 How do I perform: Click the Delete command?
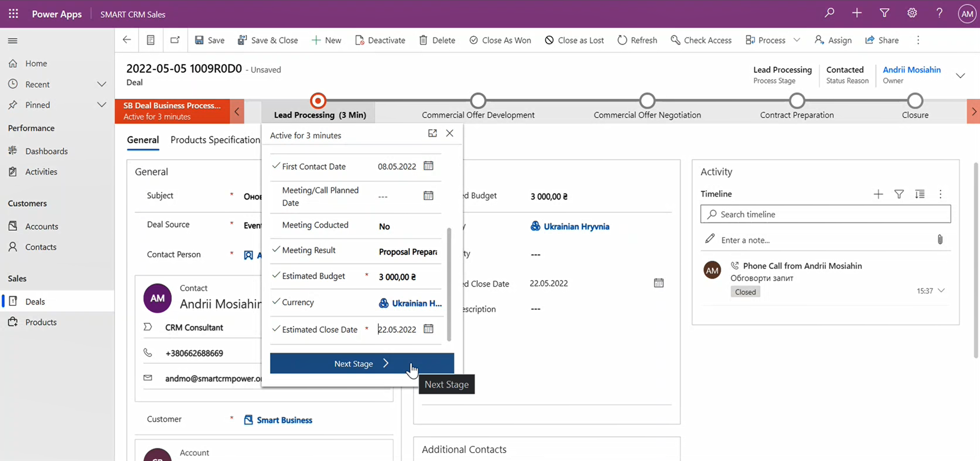[437, 40]
